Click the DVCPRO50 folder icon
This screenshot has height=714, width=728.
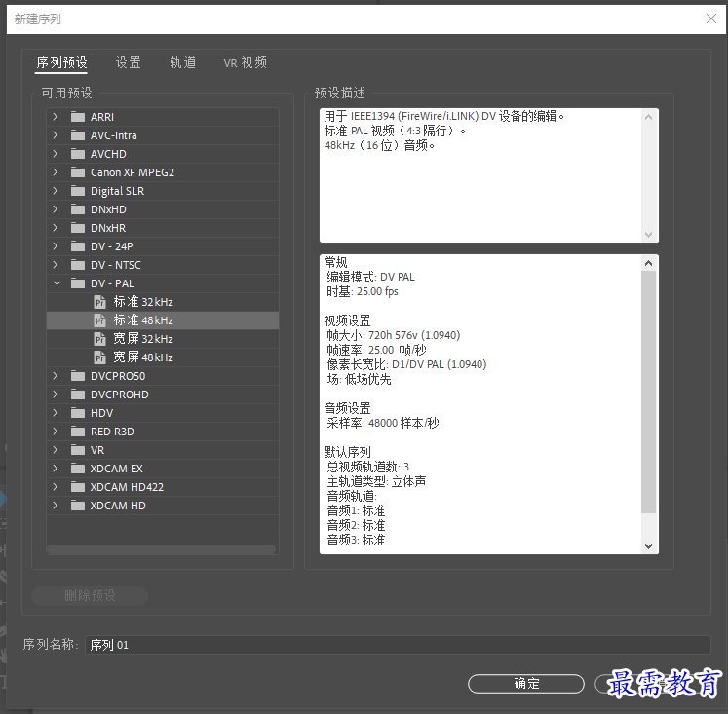click(78, 376)
